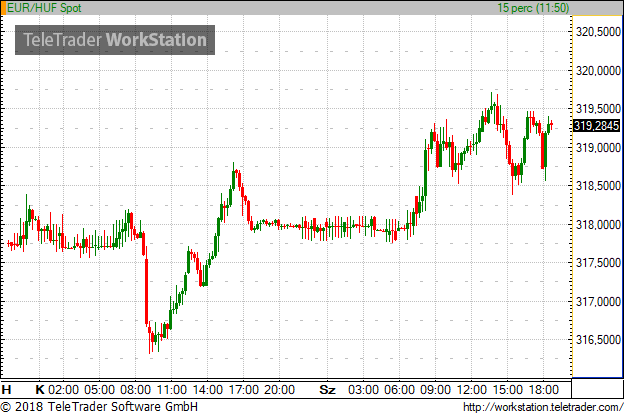
Task: Click the 02:00 time axis label
Action: (x=63, y=389)
